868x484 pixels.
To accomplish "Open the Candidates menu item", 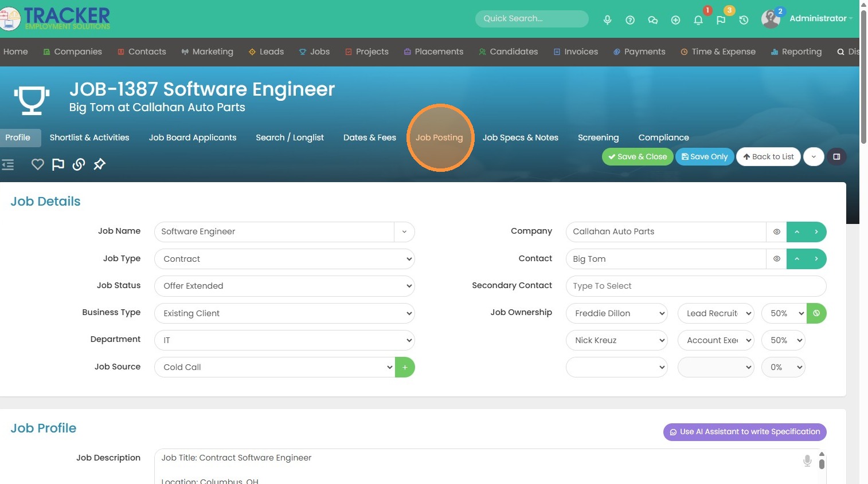I will [x=509, y=52].
